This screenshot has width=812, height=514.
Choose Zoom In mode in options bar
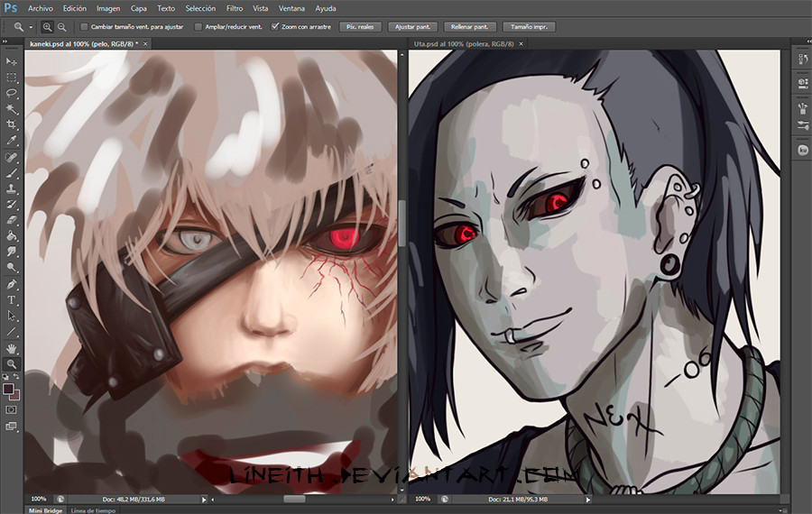[x=47, y=27]
